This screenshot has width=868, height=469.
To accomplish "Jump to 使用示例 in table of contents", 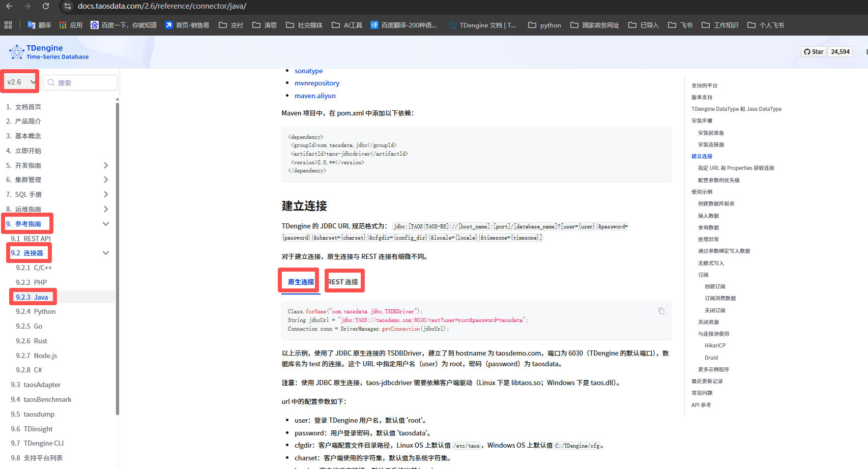I will click(x=702, y=192).
